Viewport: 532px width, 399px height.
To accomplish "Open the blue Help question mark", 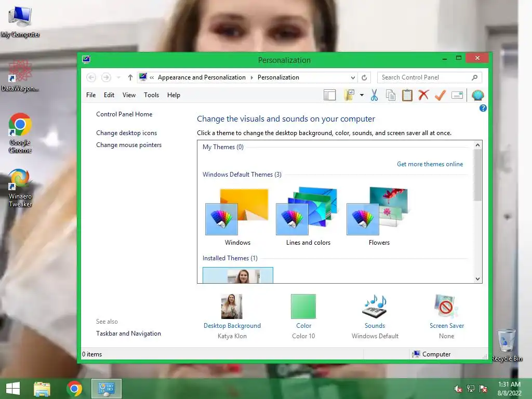I will [x=483, y=108].
